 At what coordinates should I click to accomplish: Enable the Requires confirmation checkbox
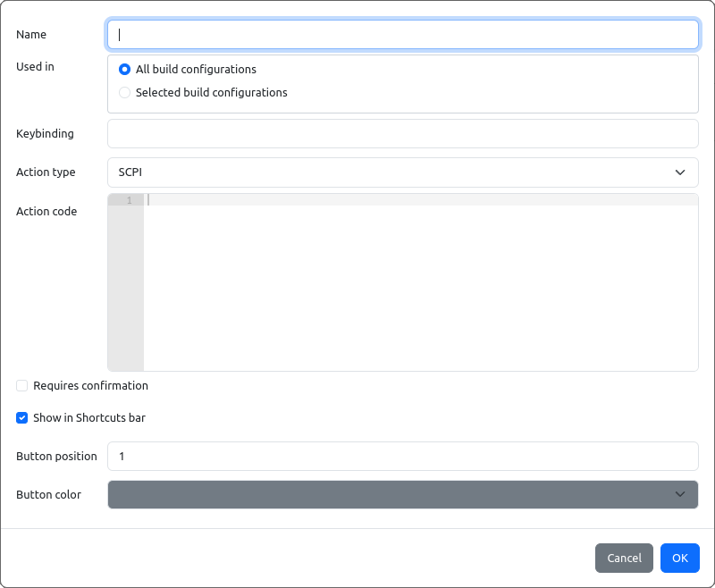click(x=21, y=386)
